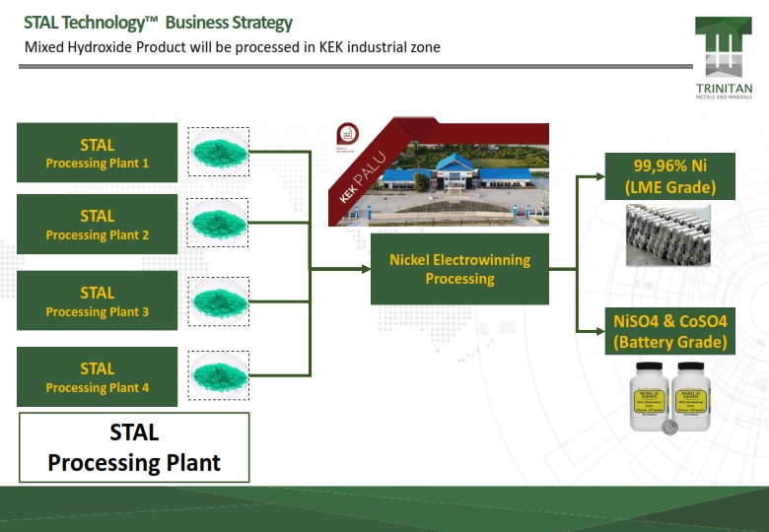This screenshot has height=532, width=769.
Task: Select green crystal image beside Plant 2
Action: coord(218,224)
